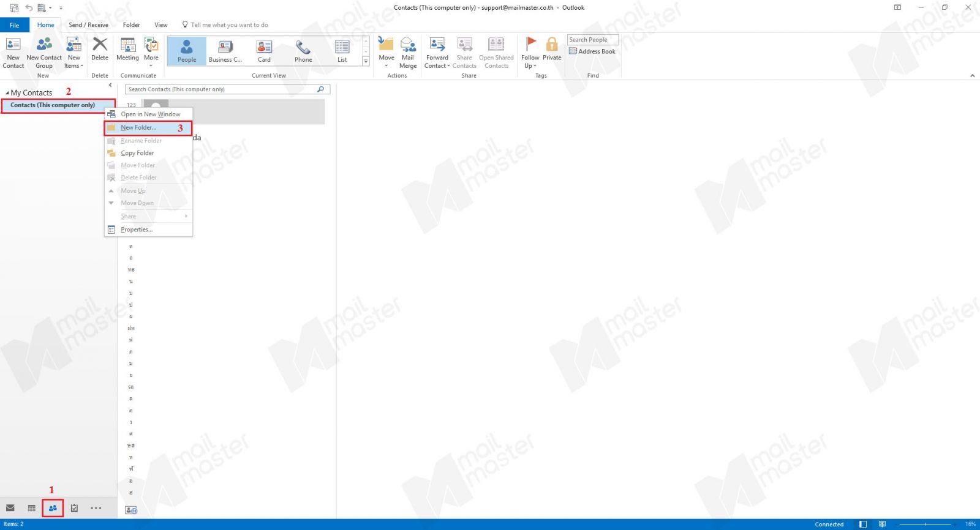Choose Delete Folder in context menu
Viewport: 980px width, 530px height.
[149, 177]
